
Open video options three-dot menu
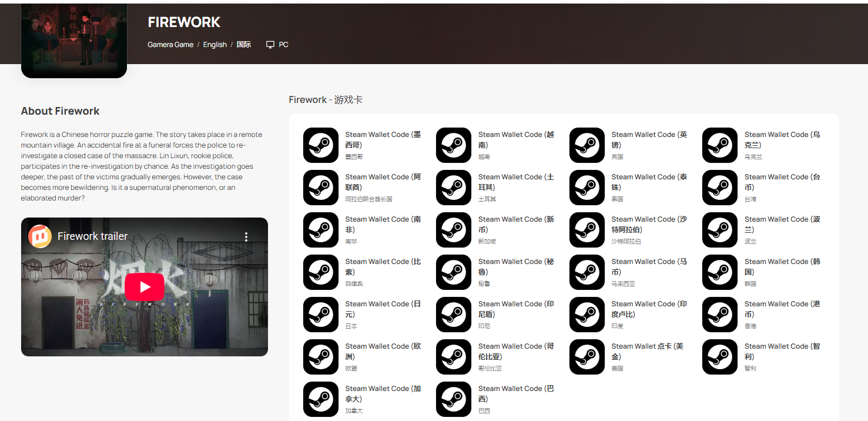tap(246, 236)
